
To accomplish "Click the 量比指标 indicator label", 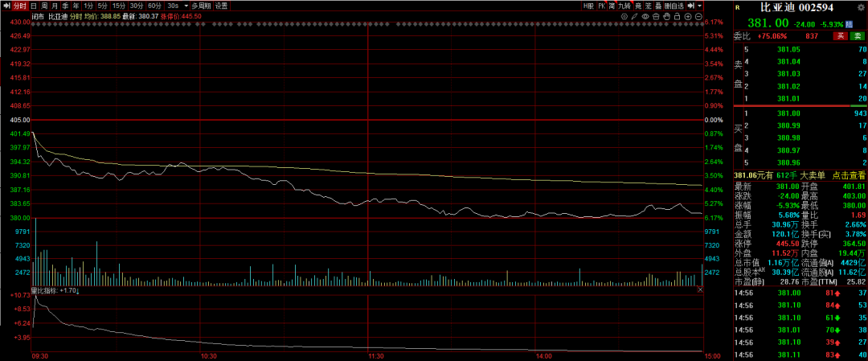I will tap(45, 290).
